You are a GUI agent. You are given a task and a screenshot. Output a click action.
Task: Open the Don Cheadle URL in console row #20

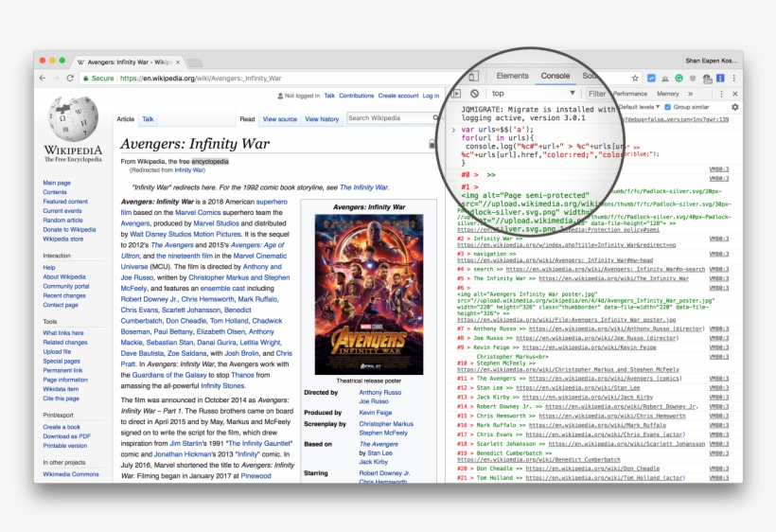[592, 469]
